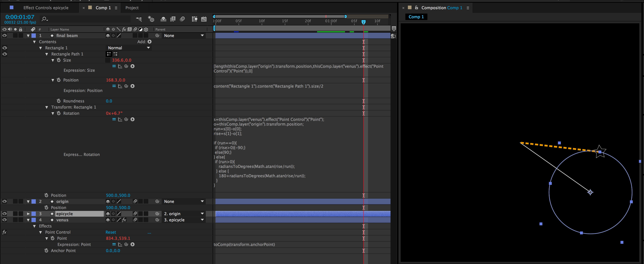The height and width of the screenshot is (264, 644).
Task: Collapse the Rectangle 1 group
Action: pyautogui.click(x=40, y=48)
